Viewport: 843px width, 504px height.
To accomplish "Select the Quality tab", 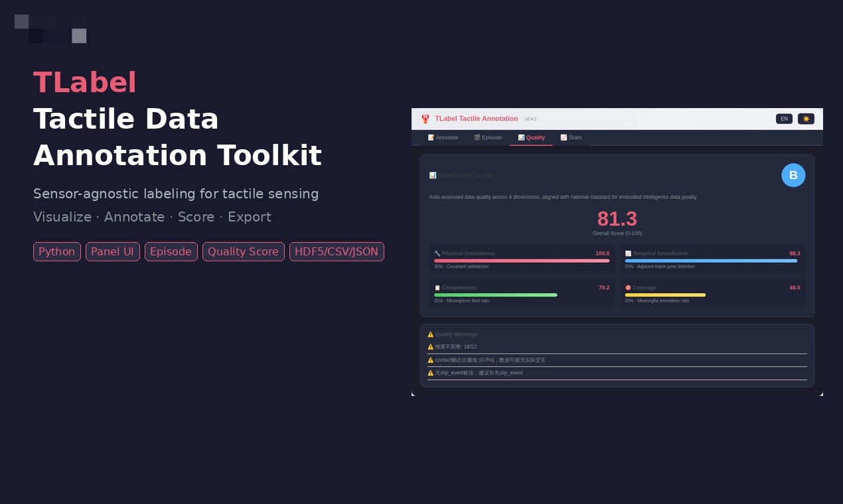I will 531,137.
